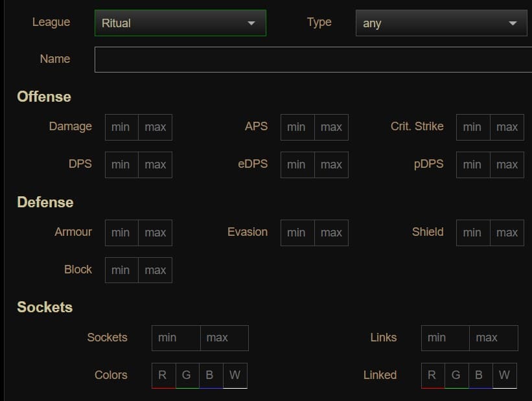Select the Crit. Strike min field
Viewport: 532px width, 401px height.
tap(472, 127)
